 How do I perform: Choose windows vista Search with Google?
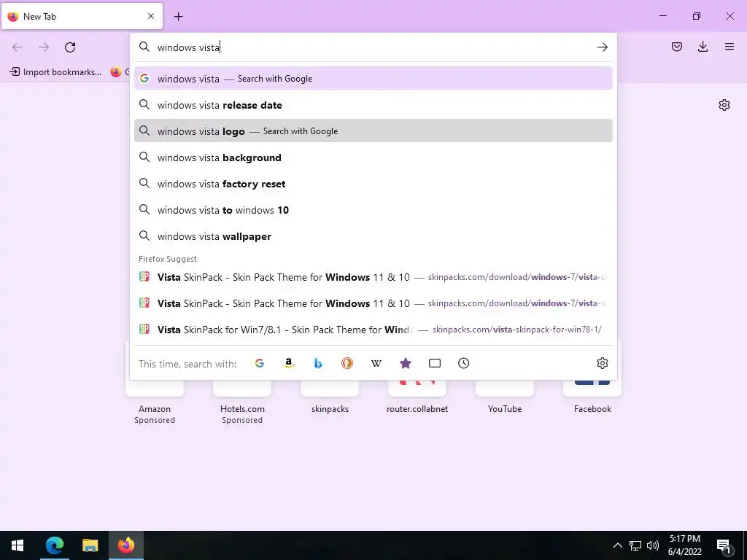[373, 79]
